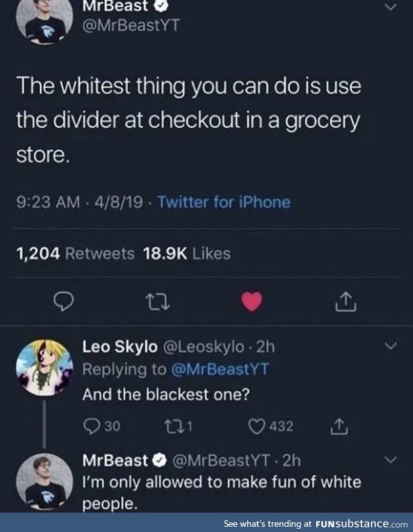Open the FUNsubstance.com trending banner

316,524
